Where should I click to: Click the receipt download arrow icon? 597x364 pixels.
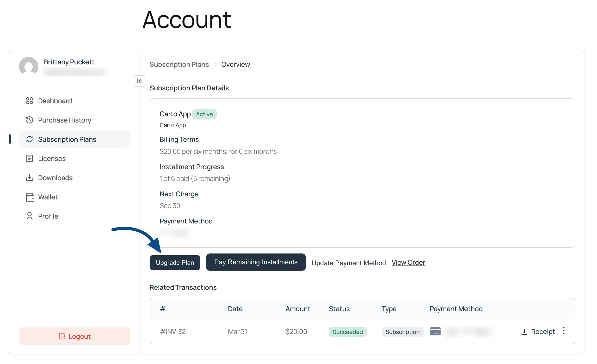[524, 332]
